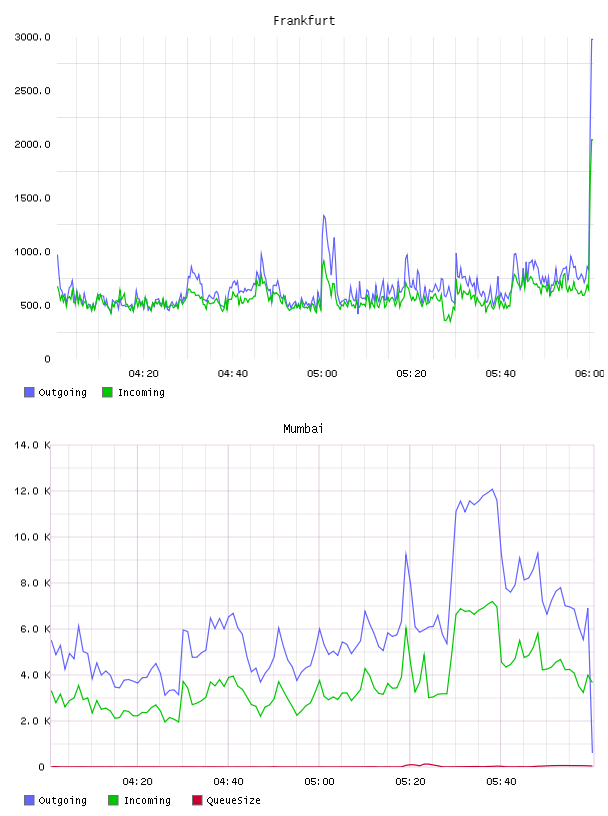Image resolution: width=608 pixels, height=816 pixels.
Task: Click the 14.0 K y-axis label in Mumbai chart
Action: (x=32, y=445)
